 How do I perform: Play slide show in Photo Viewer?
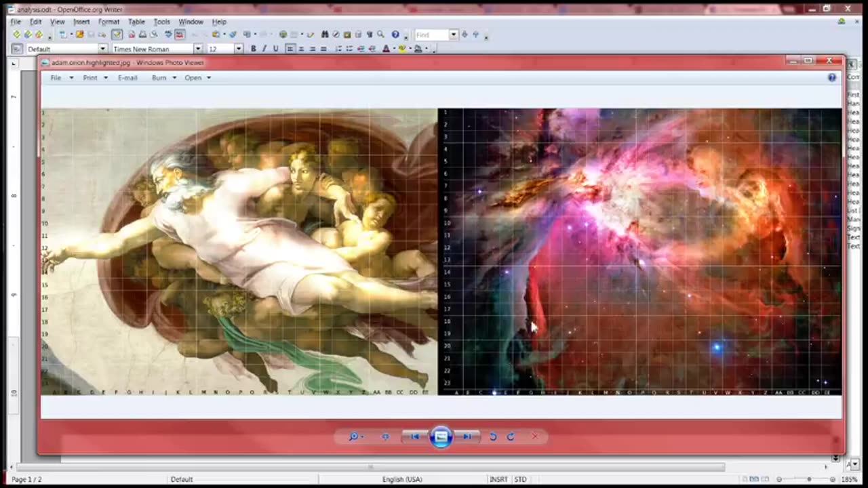tap(441, 437)
